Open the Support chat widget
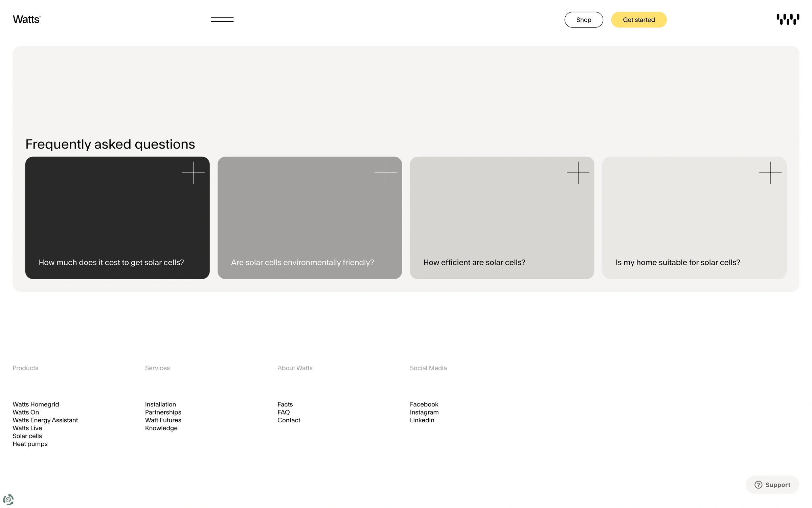 coord(772,485)
